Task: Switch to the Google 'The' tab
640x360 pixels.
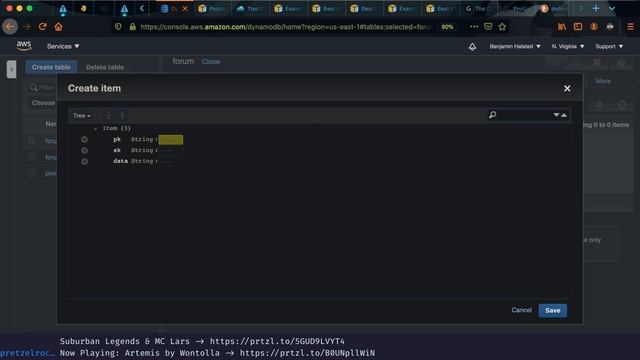Action: tap(478, 9)
